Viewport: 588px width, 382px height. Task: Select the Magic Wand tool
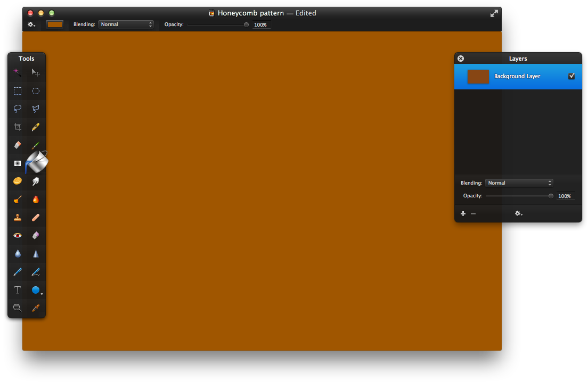(x=18, y=72)
